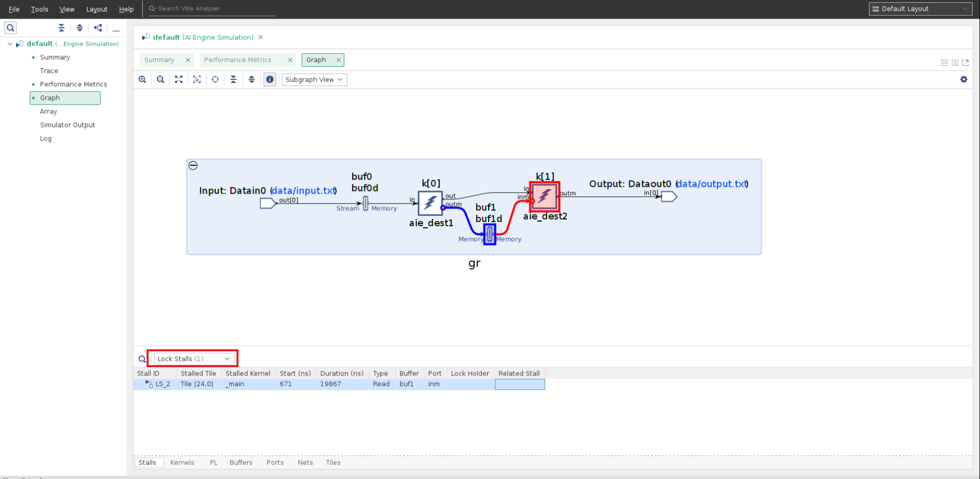Image resolution: width=980 pixels, height=479 pixels.
Task: Select the buf0 buffer node
Action: click(366, 203)
